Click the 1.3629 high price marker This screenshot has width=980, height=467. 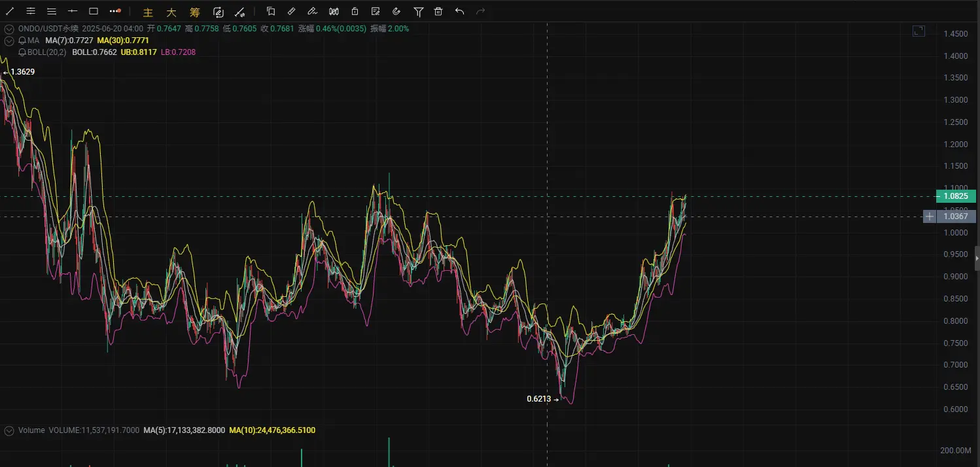19,71
